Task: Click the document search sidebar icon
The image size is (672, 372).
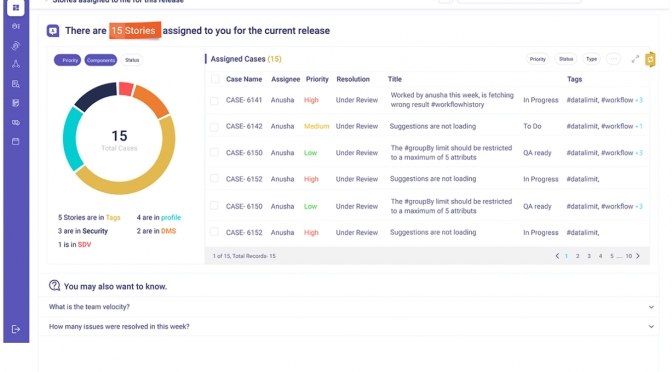Action: (x=16, y=84)
